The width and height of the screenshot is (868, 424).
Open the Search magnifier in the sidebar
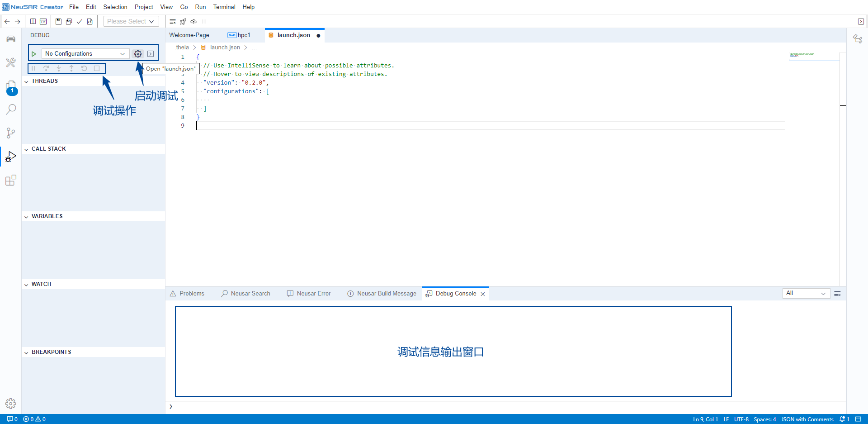pos(11,110)
